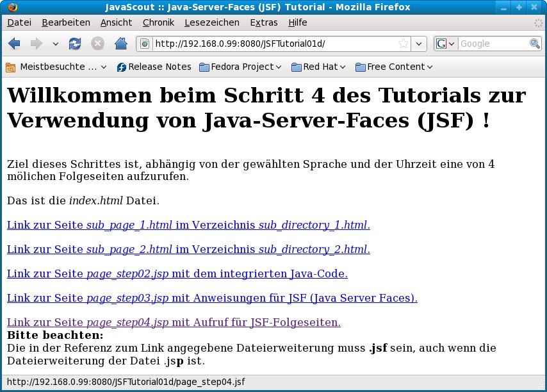The height and width of the screenshot is (392, 547).
Task: Open the recent pages history dropdown arrow
Action: tap(55, 44)
